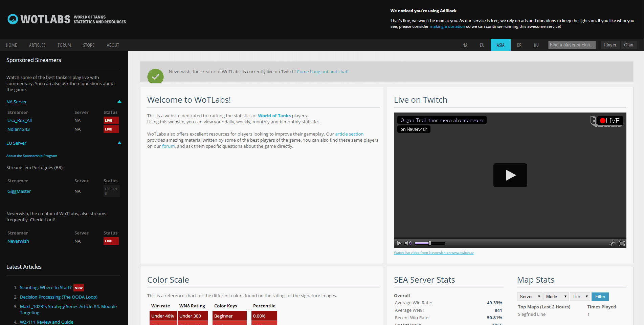Click the Siegfried Line map entry

click(x=532, y=314)
